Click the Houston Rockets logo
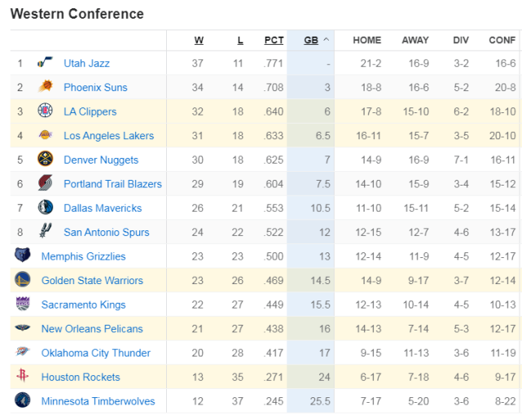This screenshot has height=420, width=522. tap(22, 377)
